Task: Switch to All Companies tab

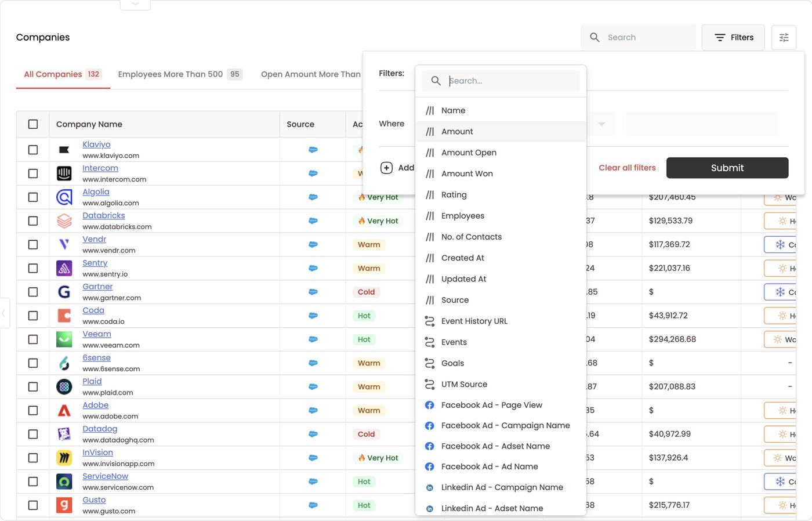Action: [x=63, y=74]
